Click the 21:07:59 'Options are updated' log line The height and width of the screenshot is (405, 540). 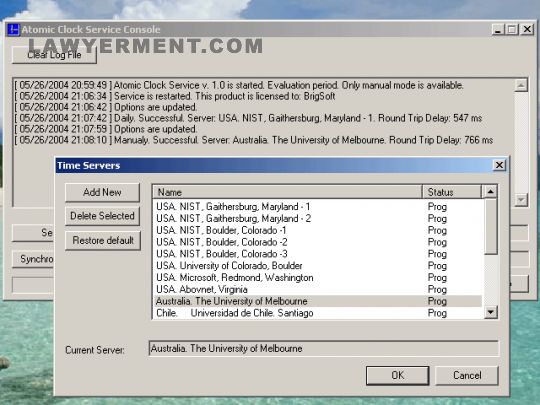click(106, 129)
